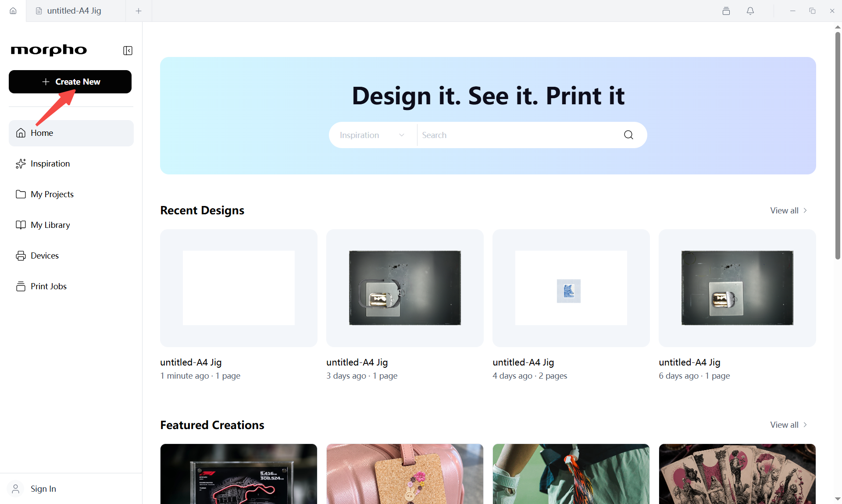Open the home icon in the title bar
The image size is (842, 504).
[13, 11]
